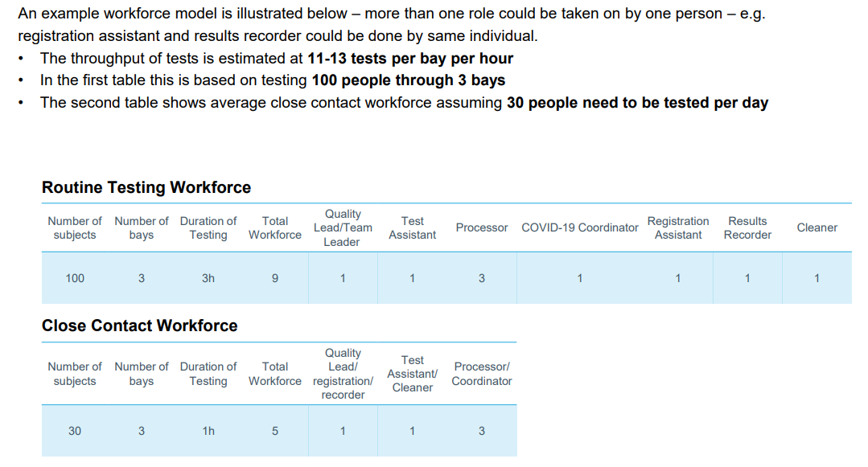Select the Quality Lead/registration/recorder header
The width and height of the screenshot is (868, 467).
pos(343,374)
